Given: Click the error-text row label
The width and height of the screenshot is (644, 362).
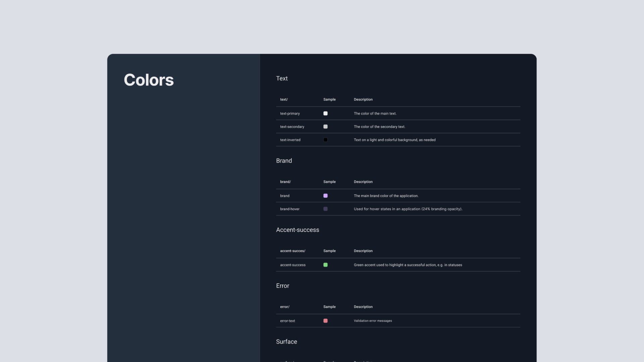Looking at the screenshot, I should (287, 321).
